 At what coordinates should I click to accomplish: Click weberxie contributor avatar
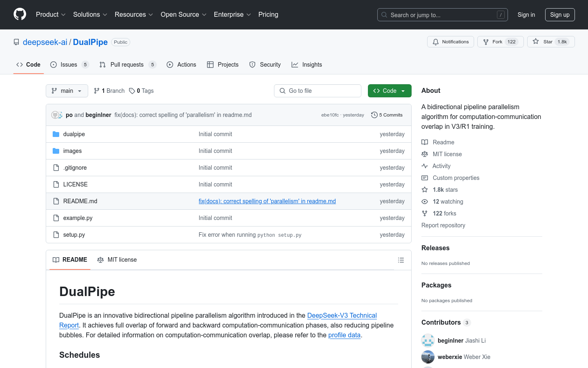428,357
